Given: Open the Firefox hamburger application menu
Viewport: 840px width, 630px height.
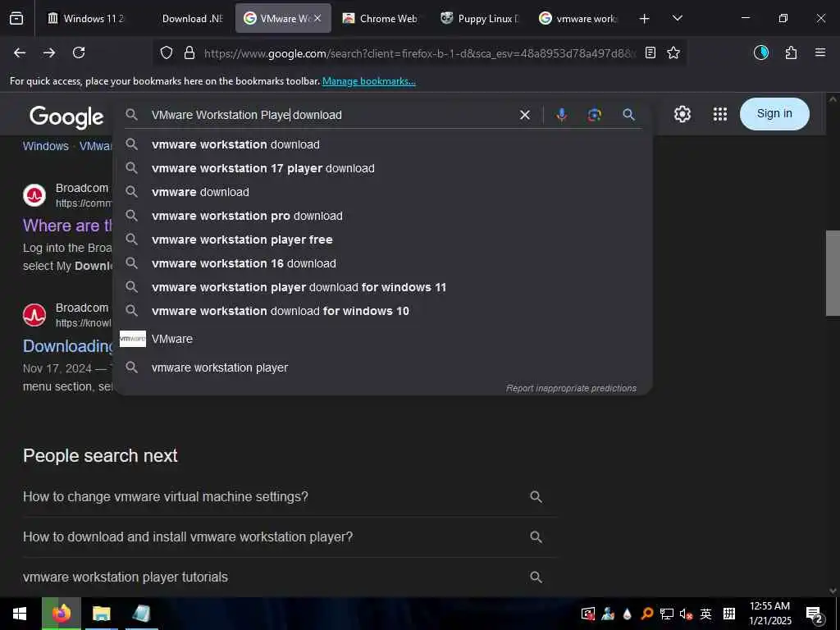Looking at the screenshot, I should point(820,52).
